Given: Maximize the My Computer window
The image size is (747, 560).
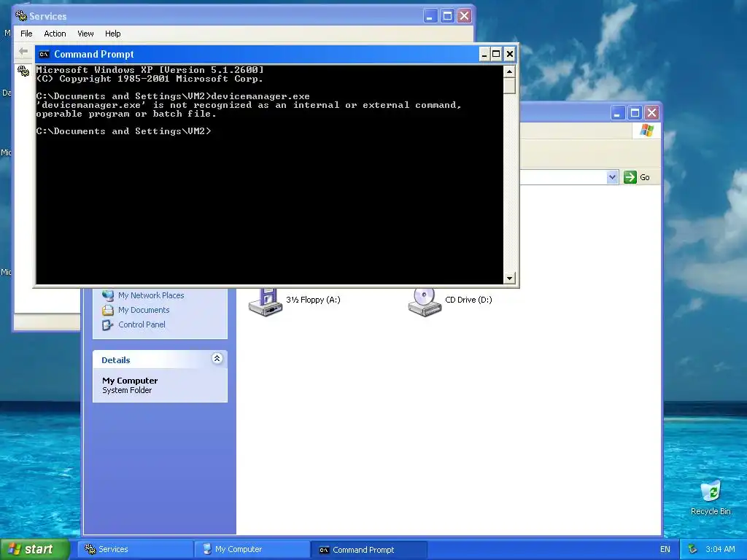Looking at the screenshot, I should point(635,113).
